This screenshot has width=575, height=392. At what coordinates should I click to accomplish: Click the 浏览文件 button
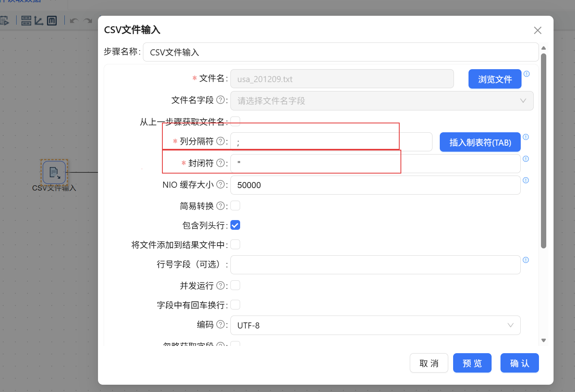tap(495, 79)
